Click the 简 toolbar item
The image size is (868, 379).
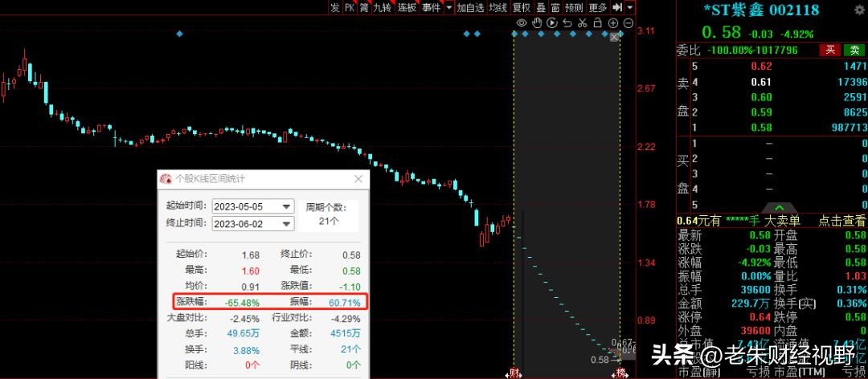(x=364, y=7)
